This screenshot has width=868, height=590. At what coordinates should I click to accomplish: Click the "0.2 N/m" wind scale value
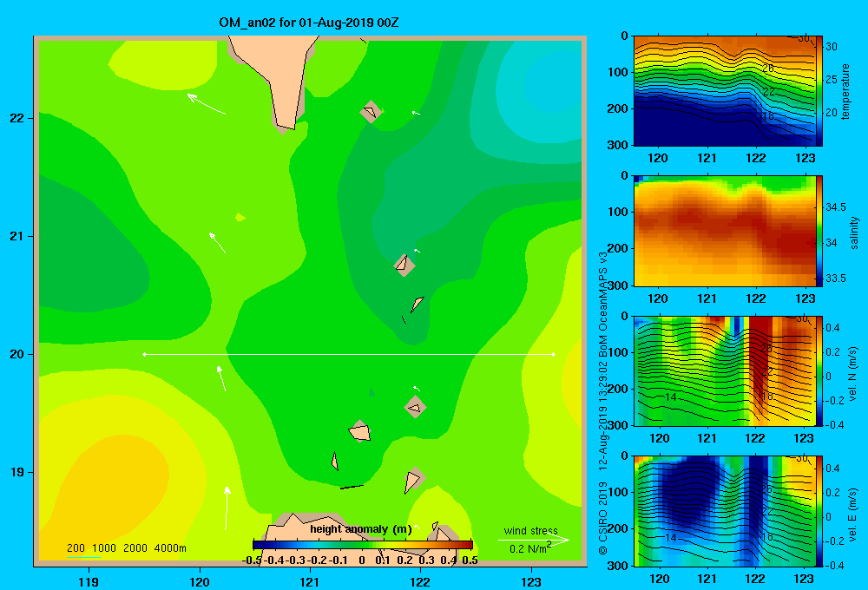[x=527, y=549]
